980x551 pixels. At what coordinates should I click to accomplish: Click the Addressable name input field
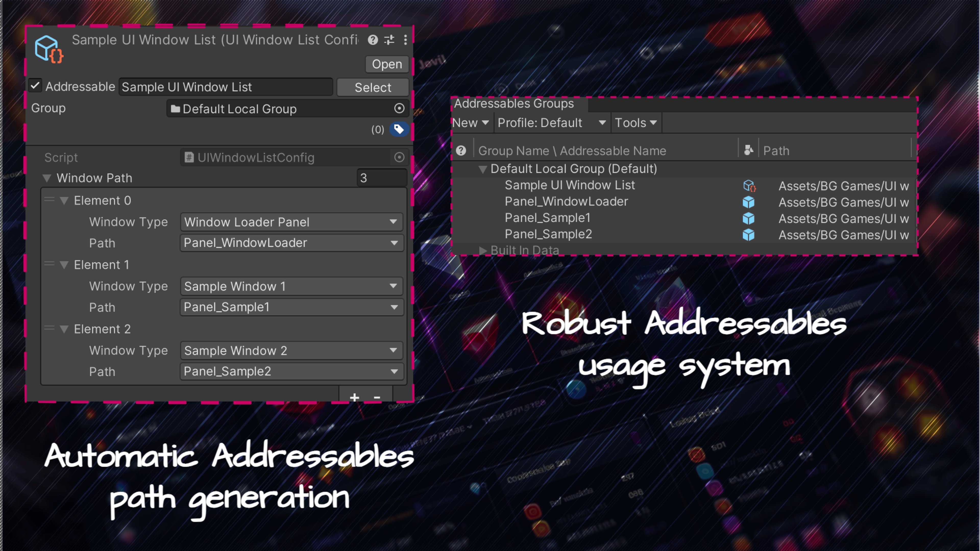(x=226, y=87)
